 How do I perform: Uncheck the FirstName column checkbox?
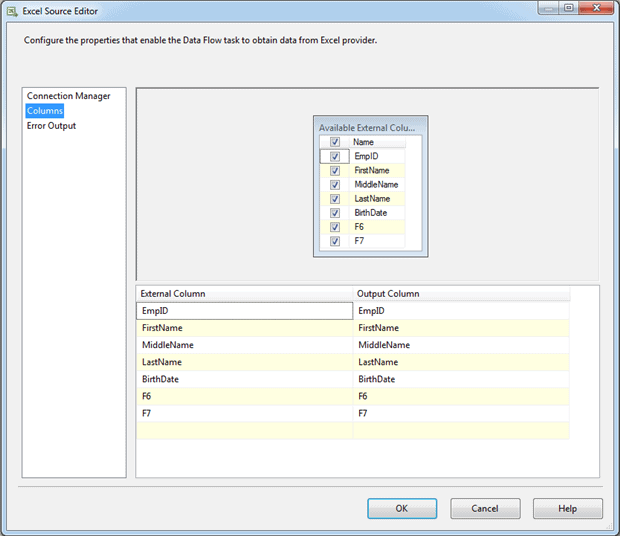pos(335,170)
